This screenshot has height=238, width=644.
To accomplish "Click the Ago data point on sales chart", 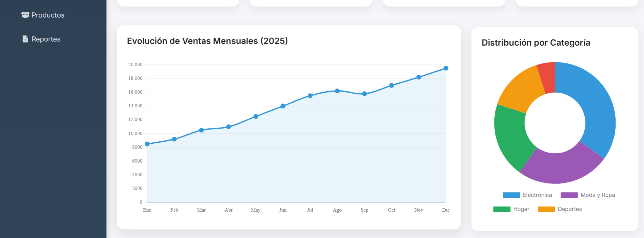I will tap(337, 91).
